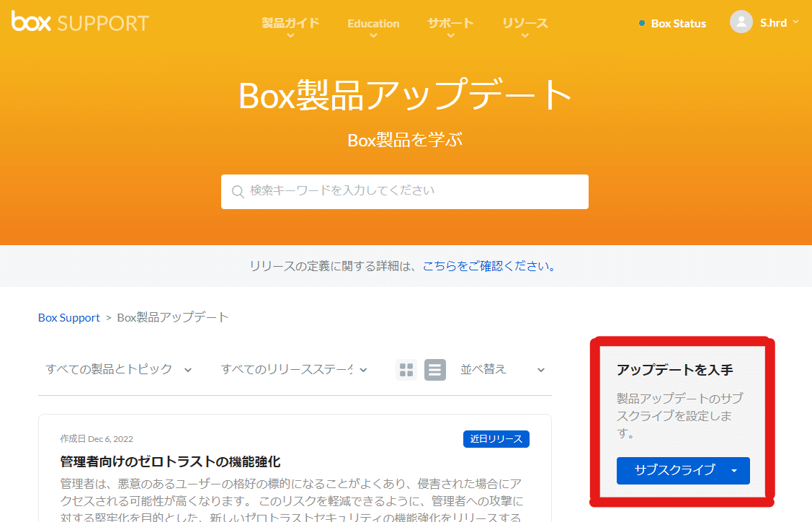The width and height of the screenshot is (812, 522).
Task: Click the search keyword input field
Action: tap(404, 191)
